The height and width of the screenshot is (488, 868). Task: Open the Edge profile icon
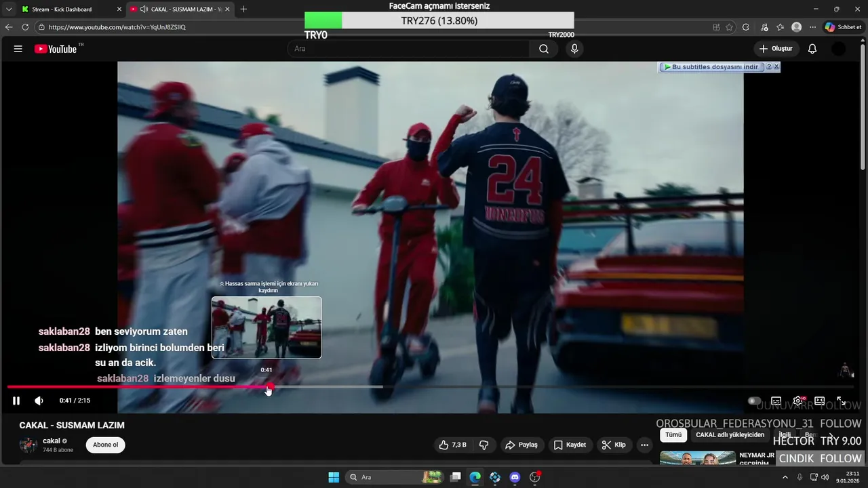tap(796, 27)
